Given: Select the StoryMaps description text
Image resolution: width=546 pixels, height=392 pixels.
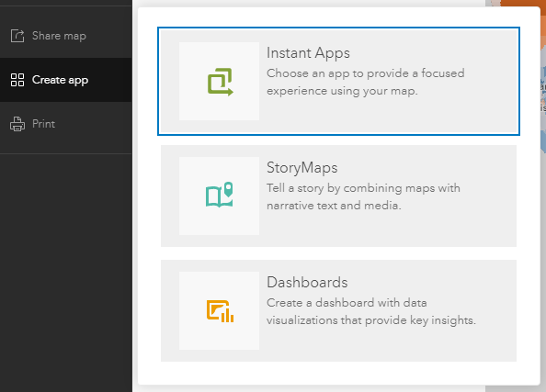Looking at the screenshot, I should coord(363,196).
